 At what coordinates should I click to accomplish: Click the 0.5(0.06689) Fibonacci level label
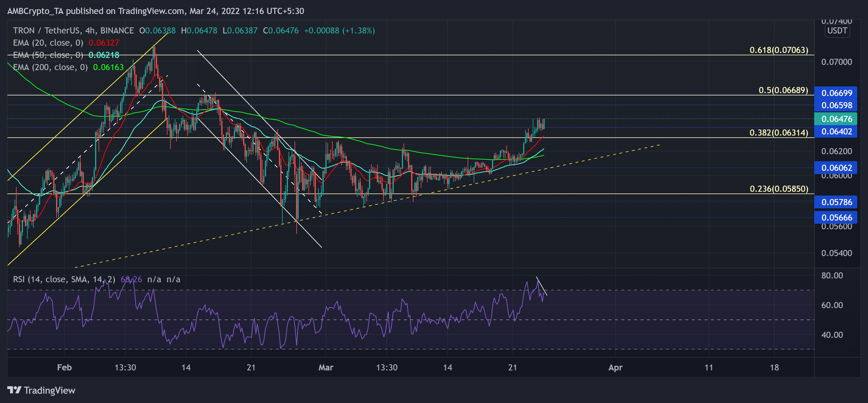(x=783, y=90)
